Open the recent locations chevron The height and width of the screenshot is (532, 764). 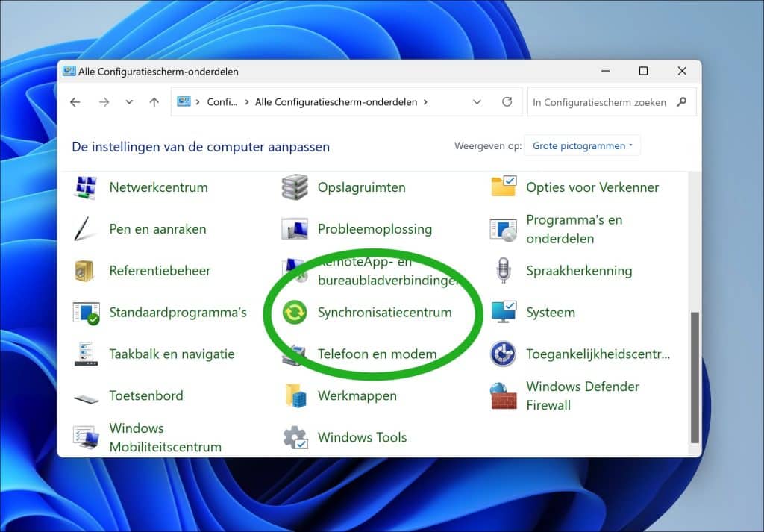pos(129,101)
